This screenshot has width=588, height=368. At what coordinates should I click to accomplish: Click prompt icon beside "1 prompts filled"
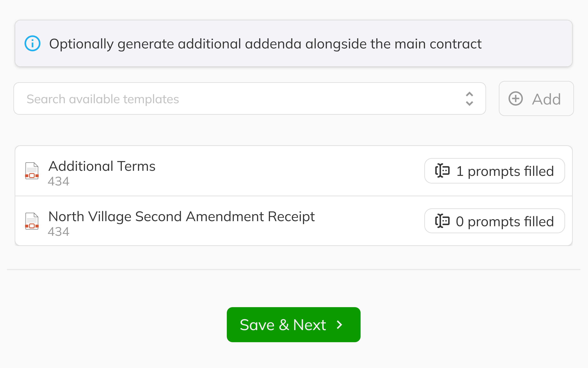(442, 171)
